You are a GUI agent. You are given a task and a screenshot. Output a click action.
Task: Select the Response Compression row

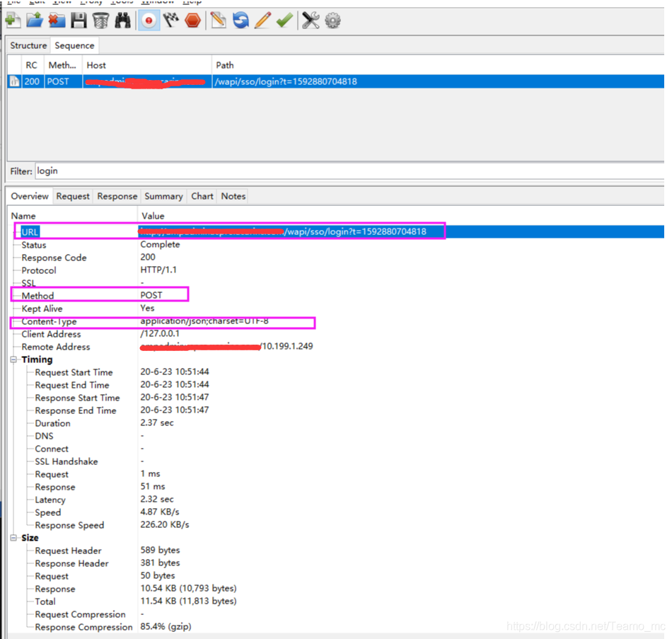336,627
